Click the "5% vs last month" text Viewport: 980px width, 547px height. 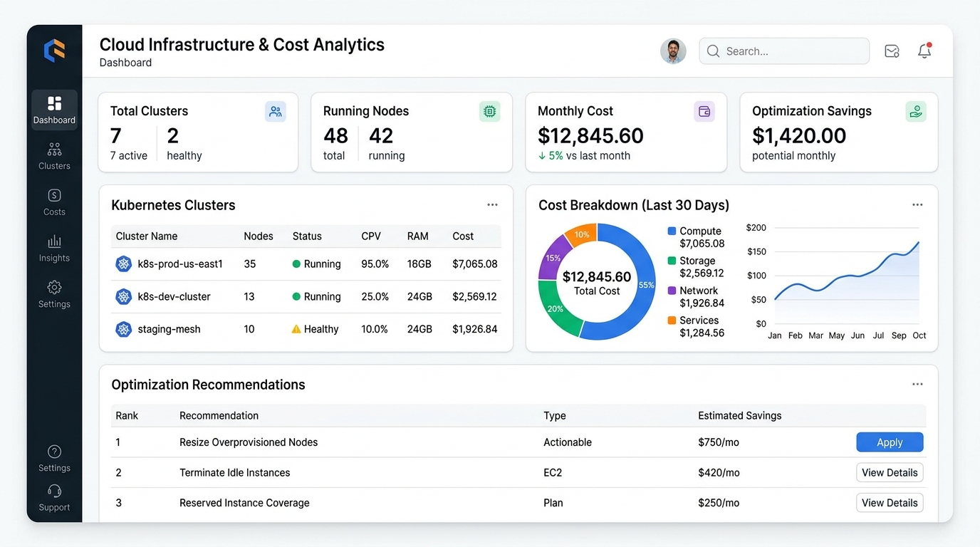(589, 156)
